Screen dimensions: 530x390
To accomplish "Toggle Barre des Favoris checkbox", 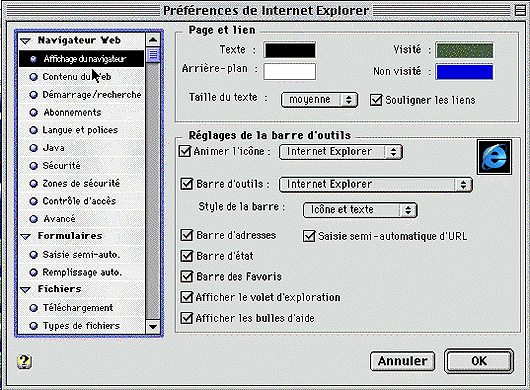I will pos(187,276).
